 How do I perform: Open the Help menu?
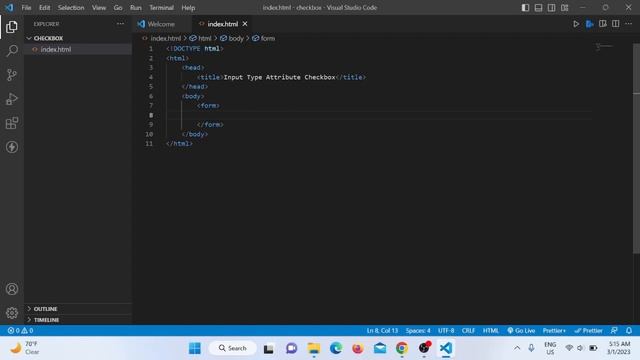188,8
